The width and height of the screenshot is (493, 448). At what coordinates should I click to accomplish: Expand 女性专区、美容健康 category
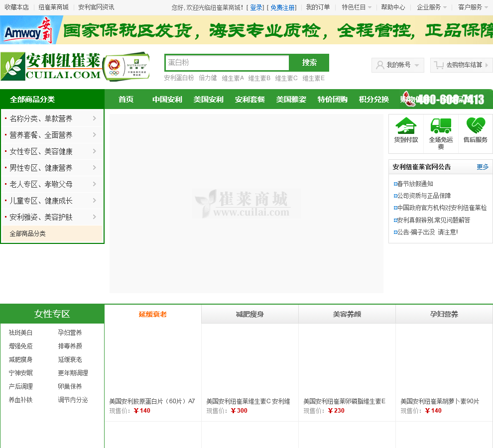(x=52, y=151)
